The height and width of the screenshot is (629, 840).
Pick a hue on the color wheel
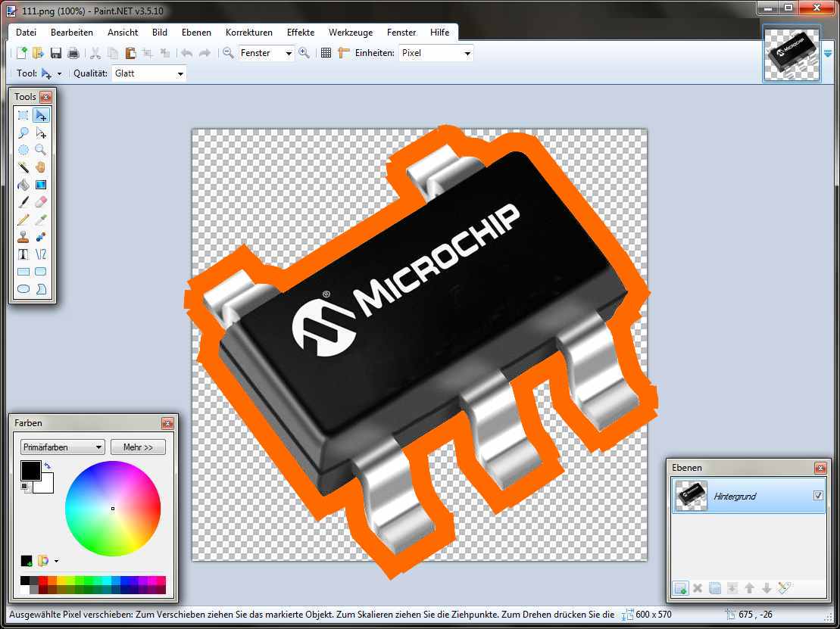(x=113, y=509)
